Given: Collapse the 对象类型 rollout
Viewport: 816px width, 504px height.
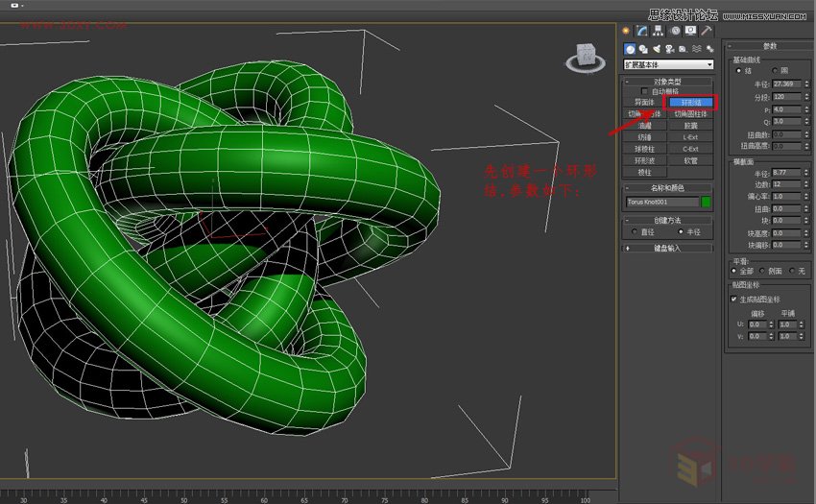Looking at the screenshot, I should pyautogui.click(x=668, y=82).
